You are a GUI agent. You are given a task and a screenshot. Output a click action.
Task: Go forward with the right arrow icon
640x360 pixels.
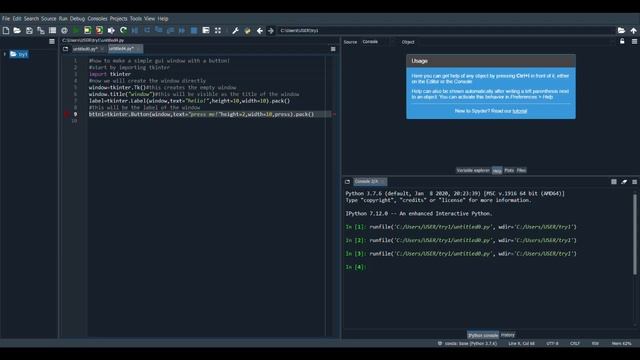(x=271, y=31)
